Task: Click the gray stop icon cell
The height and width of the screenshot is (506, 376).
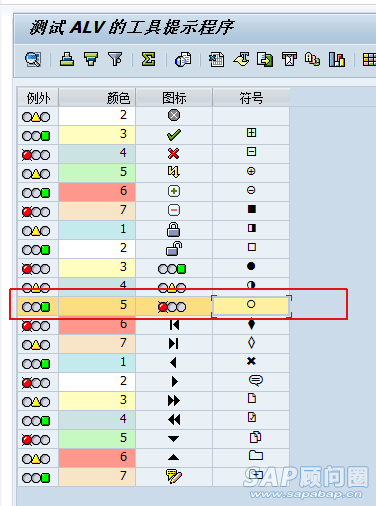Action: tap(174, 115)
